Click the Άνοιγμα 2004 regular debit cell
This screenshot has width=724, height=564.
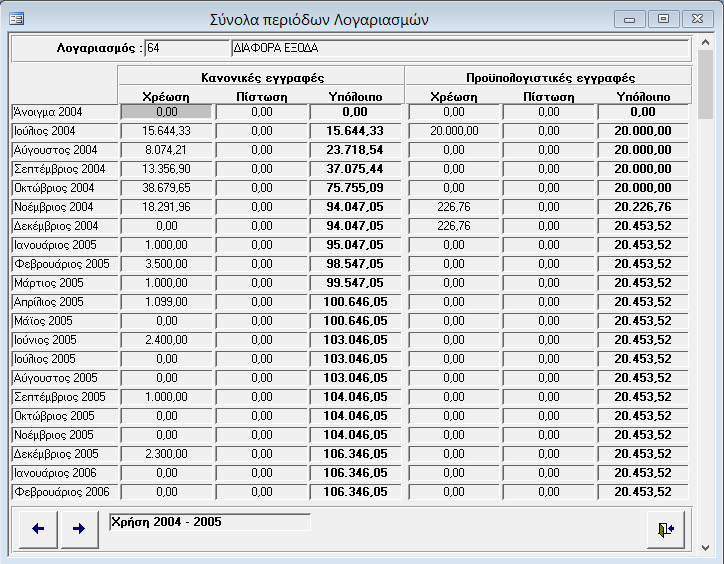(x=166, y=112)
